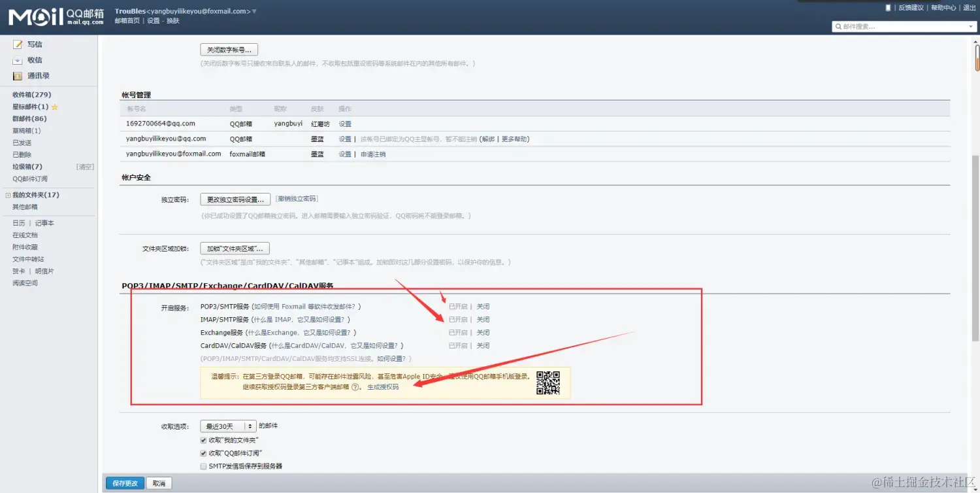
Task: Click the 更改独立密码设置... button
Action: click(x=235, y=199)
